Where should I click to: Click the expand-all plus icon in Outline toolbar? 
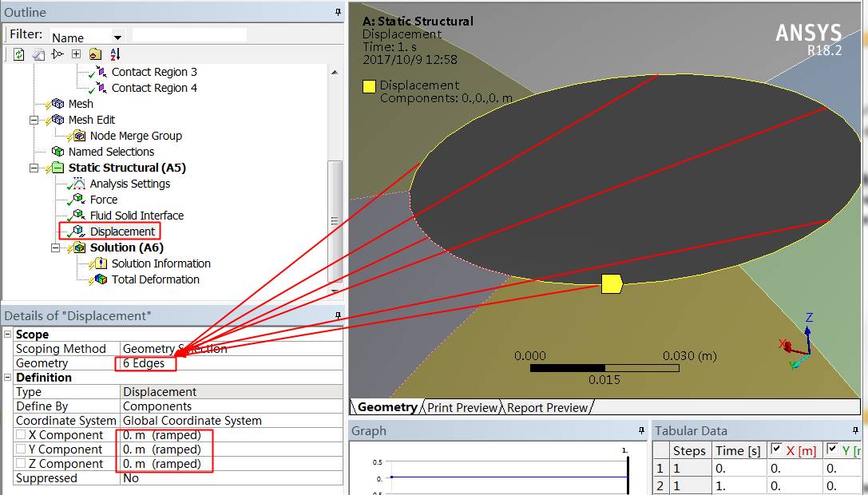click(x=77, y=53)
